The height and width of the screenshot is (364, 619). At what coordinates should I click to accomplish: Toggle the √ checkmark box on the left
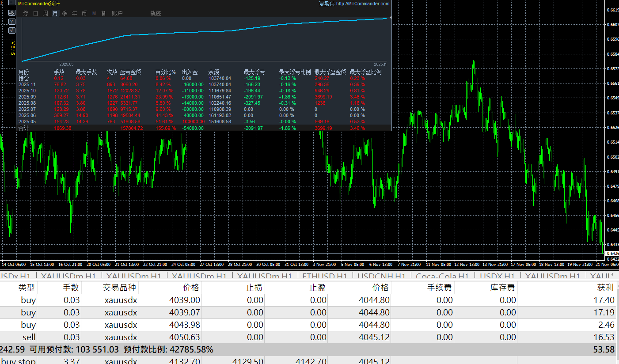click(x=12, y=30)
